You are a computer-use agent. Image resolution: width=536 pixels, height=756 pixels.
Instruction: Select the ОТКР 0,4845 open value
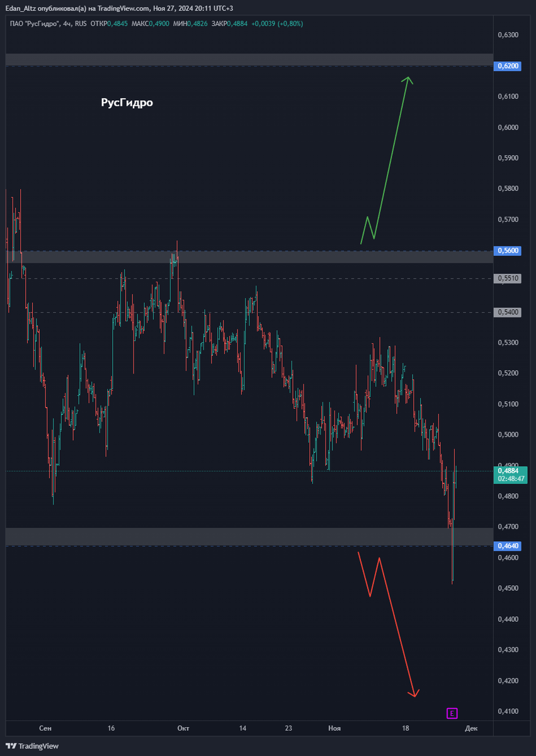[x=108, y=23]
